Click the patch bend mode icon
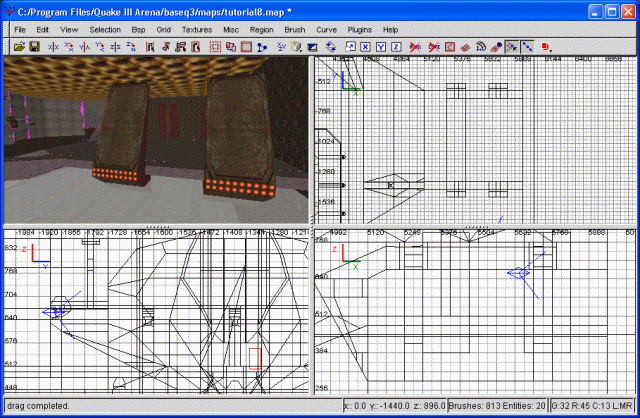 pyautogui.click(x=481, y=47)
